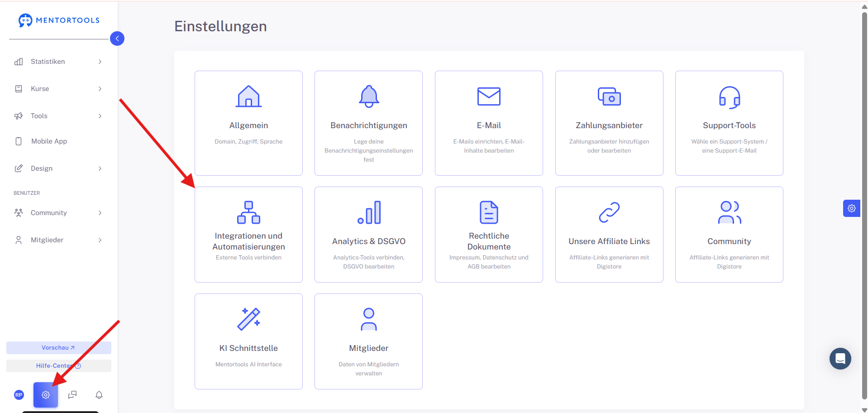Click the Analytics & DSGVO chart icon
This screenshot has width=868, height=413.
(369, 212)
